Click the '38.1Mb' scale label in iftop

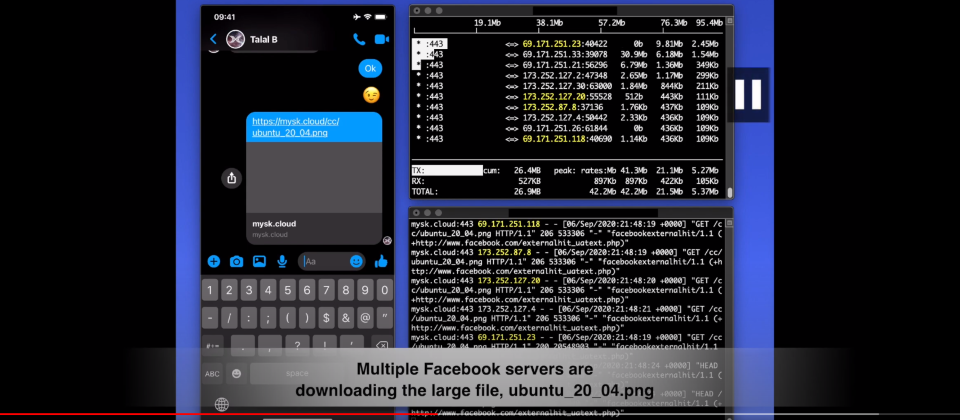549,23
